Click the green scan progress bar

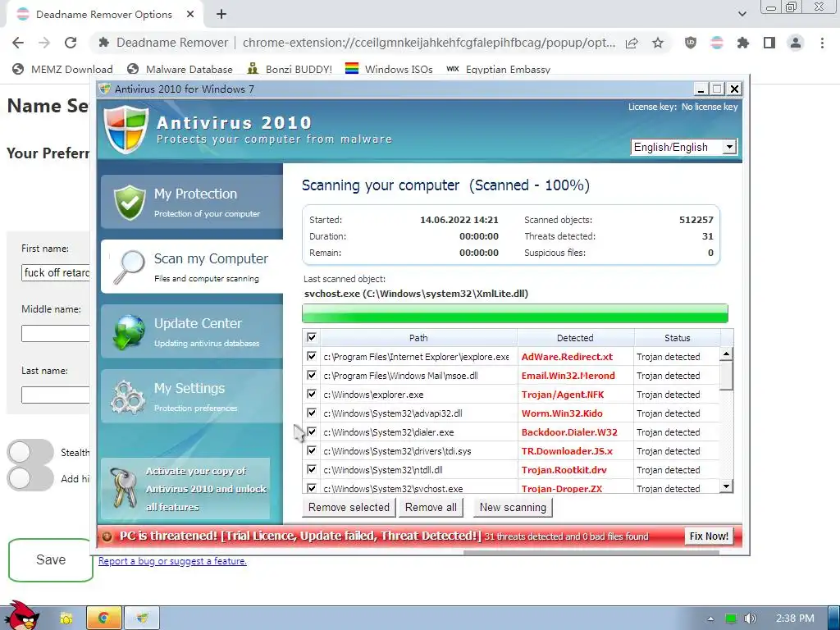point(515,313)
